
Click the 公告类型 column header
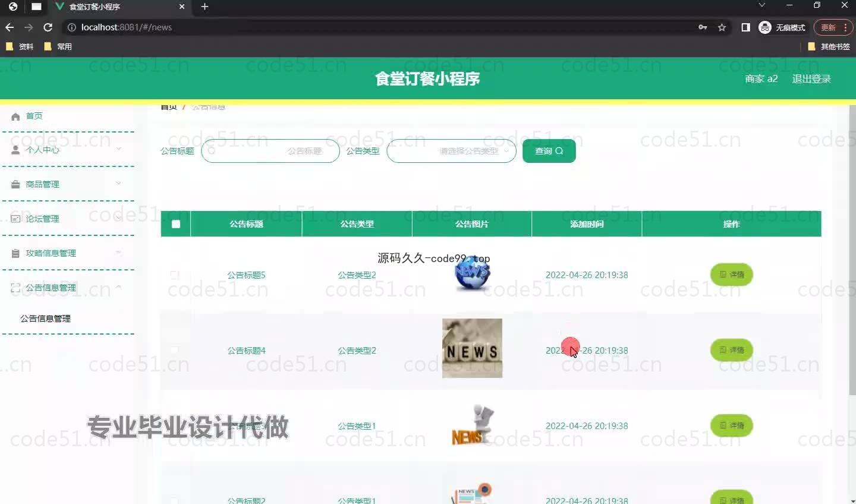(x=357, y=224)
